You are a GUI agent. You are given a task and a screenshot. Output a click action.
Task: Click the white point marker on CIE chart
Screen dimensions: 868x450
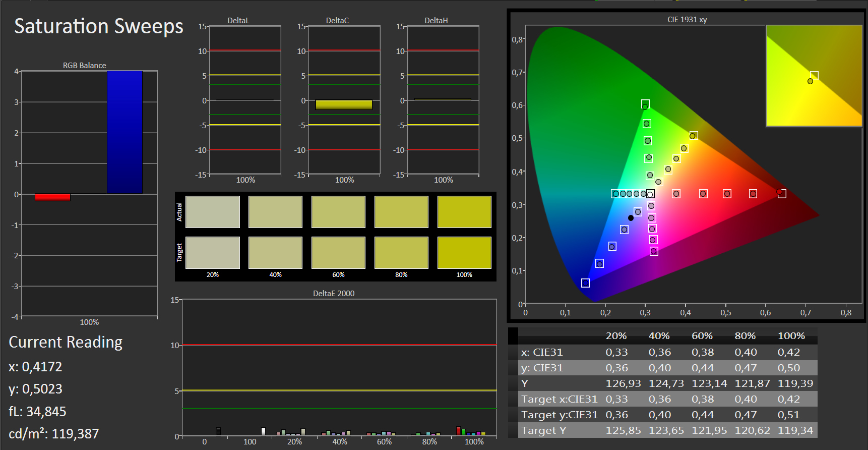tap(650, 194)
